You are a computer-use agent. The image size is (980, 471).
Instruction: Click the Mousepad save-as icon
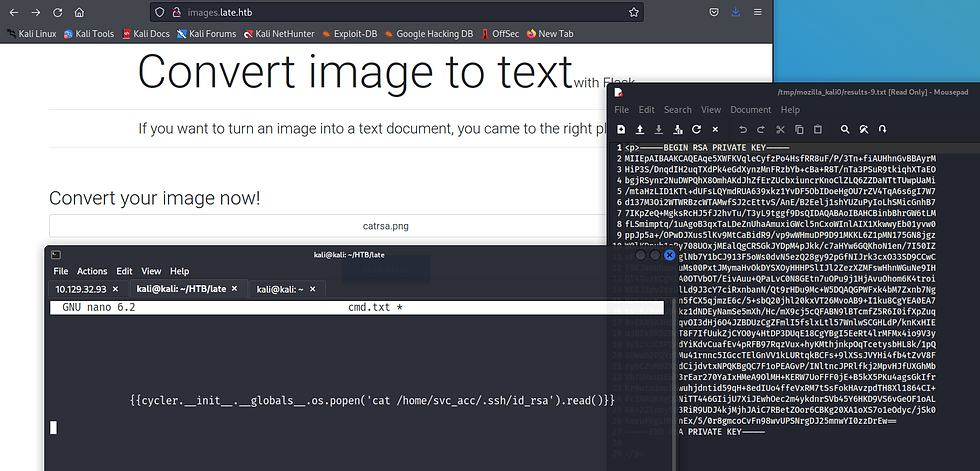coord(678,129)
